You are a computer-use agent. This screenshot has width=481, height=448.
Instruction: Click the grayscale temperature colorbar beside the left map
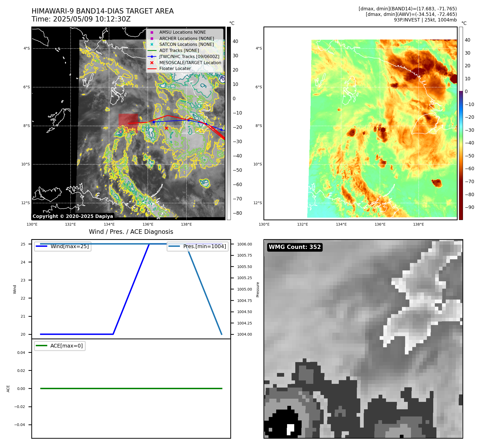229,123
